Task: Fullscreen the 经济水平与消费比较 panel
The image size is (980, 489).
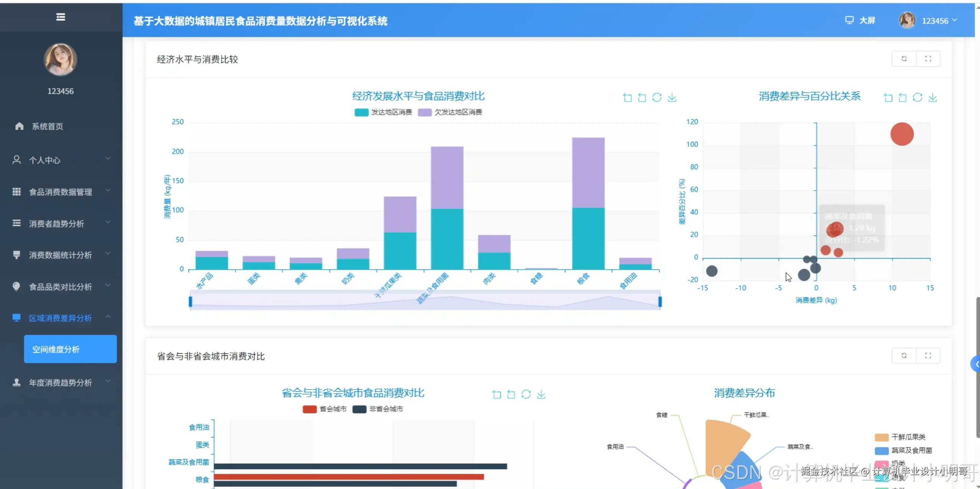Action: tap(928, 59)
